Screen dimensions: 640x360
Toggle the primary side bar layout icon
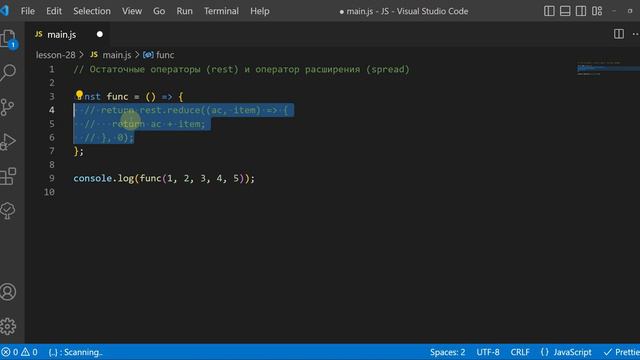click(x=549, y=11)
